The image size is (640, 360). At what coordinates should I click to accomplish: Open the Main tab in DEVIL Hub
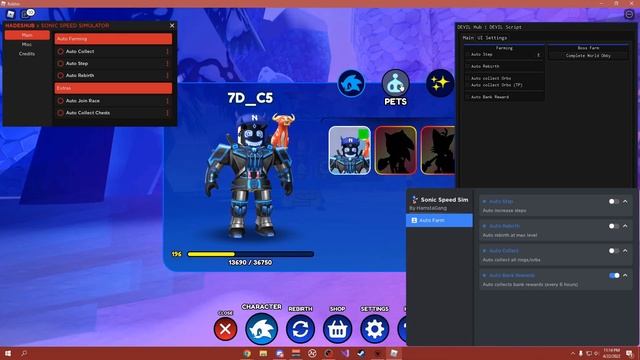pyautogui.click(x=468, y=38)
